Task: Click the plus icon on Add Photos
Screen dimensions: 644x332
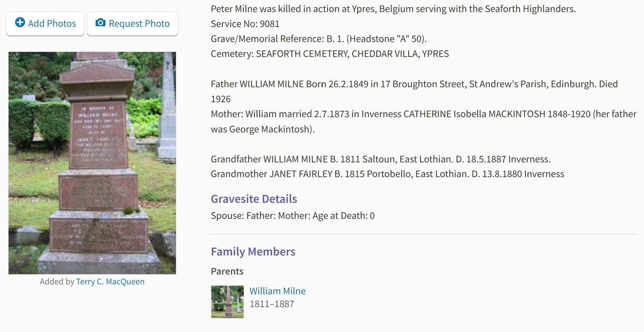Action: point(20,23)
